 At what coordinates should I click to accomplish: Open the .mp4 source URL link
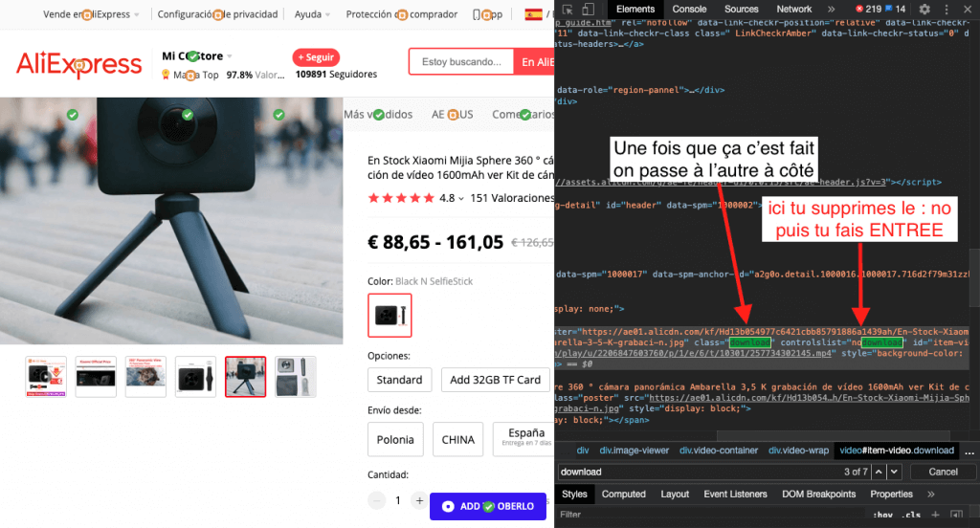694,353
